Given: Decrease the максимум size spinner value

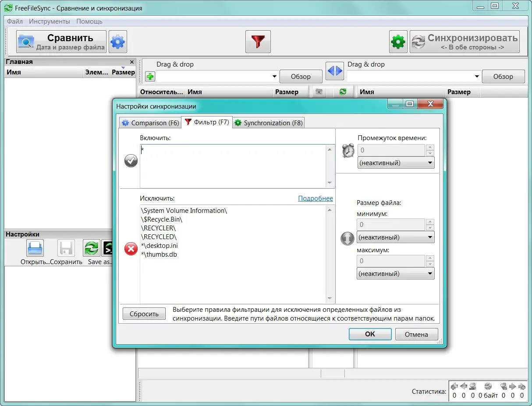Looking at the screenshot, I should 430,264.
